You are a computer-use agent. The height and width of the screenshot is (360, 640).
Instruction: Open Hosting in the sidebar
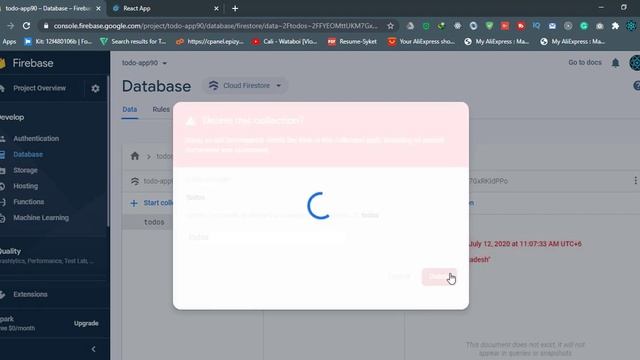tap(25, 186)
